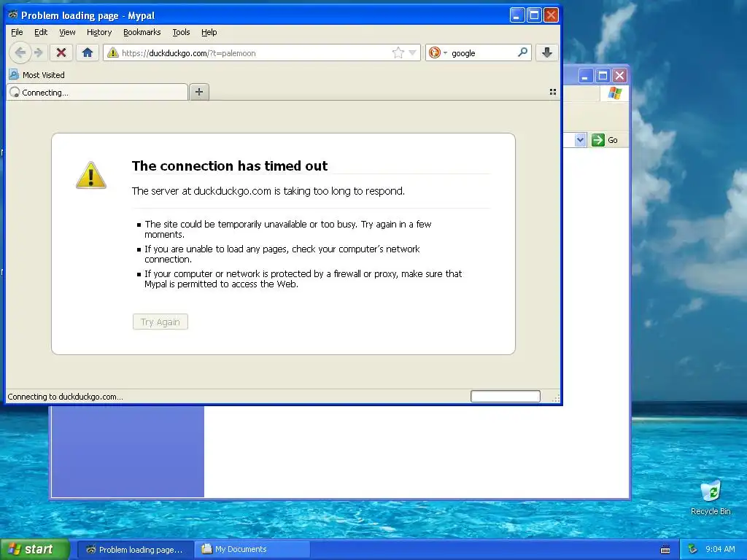
Task: Click the network tray icon
Action: coord(693,549)
